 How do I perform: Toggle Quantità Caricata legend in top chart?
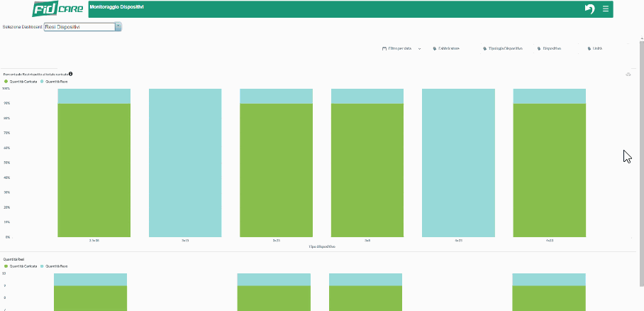click(x=22, y=82)
